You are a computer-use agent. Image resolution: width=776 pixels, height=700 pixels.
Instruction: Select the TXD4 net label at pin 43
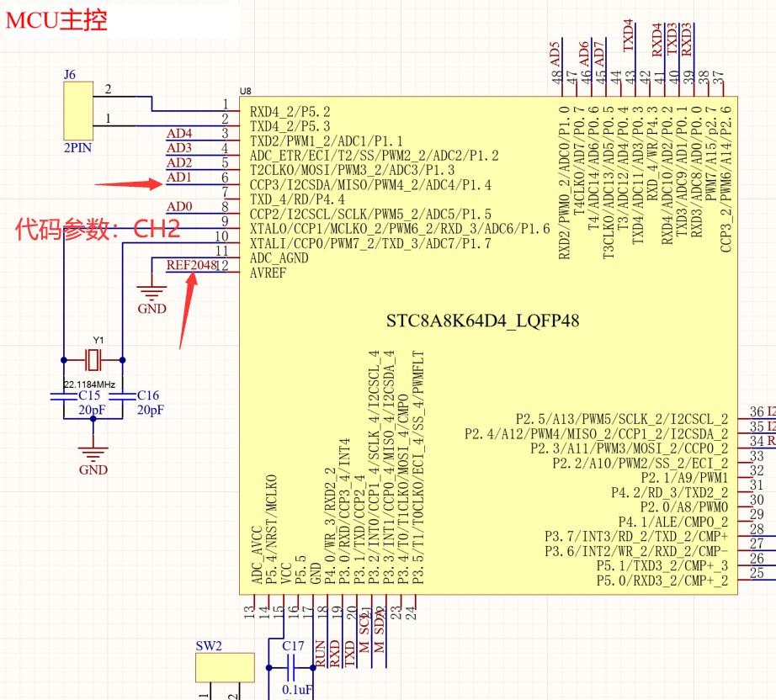click(x=629, y=35)
